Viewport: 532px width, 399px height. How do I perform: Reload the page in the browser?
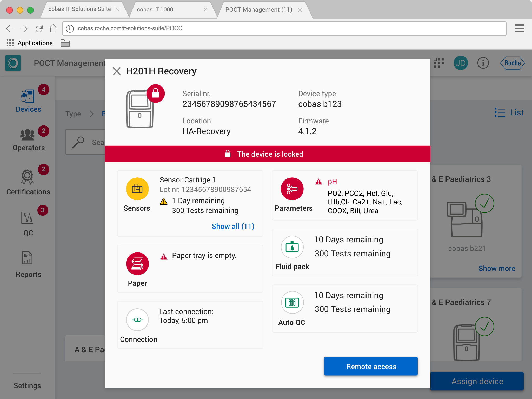tap(39, 29)
